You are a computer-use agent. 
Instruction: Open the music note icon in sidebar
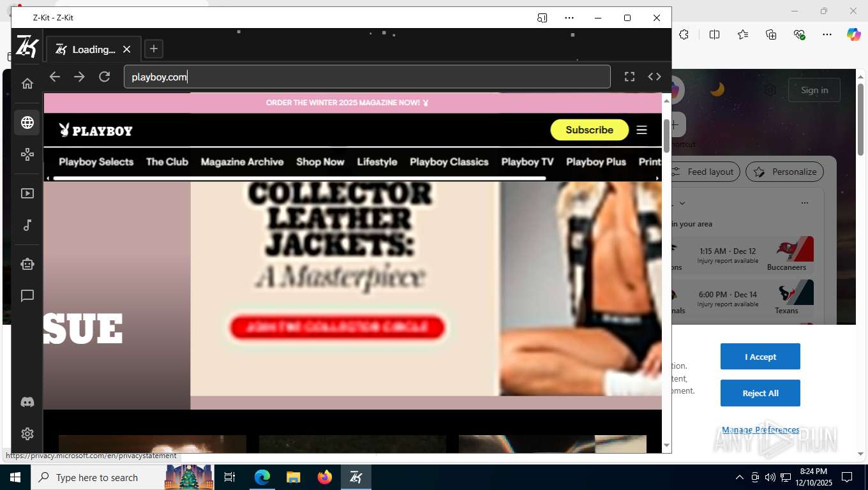tap(27, 225)
